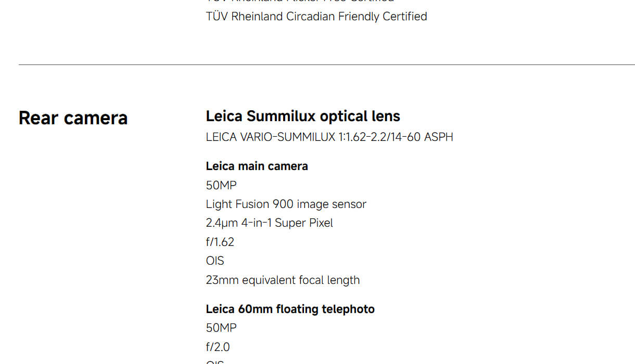Image resolution: width=635 pixels, height=364 pixels.
Task: Click the OIS text under main camera
Action: (x=215, y=261)
